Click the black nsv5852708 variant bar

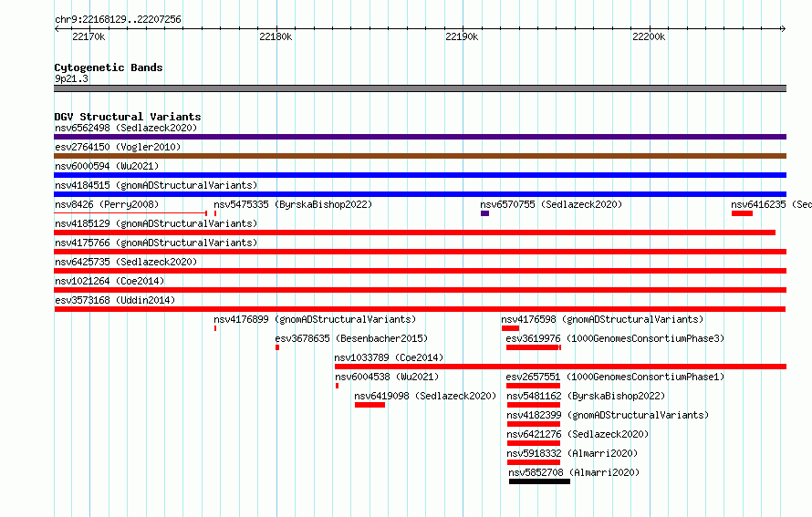539,481
